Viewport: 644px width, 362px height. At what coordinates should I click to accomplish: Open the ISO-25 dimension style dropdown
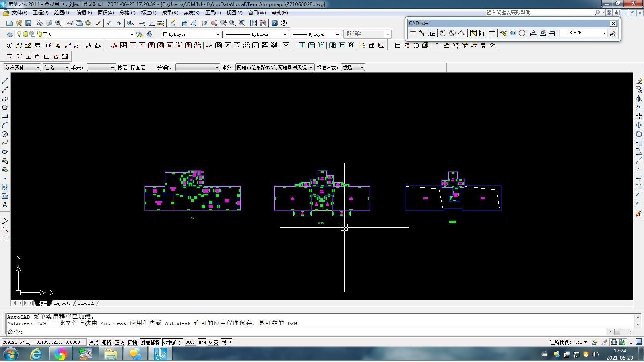tap(584, 33)
